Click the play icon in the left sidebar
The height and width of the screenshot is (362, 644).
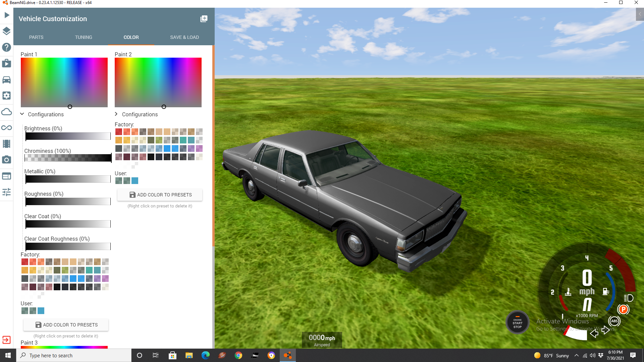(x=7, y=15)
